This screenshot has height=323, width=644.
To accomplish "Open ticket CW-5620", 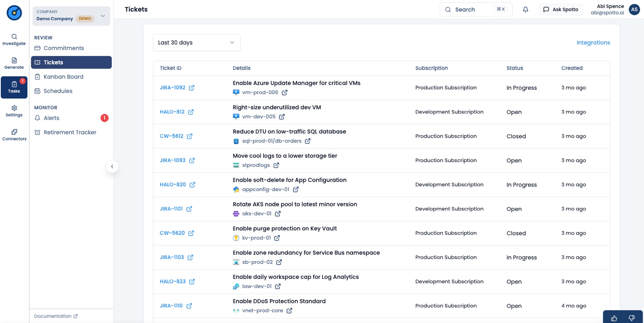I will pos(172,233).
